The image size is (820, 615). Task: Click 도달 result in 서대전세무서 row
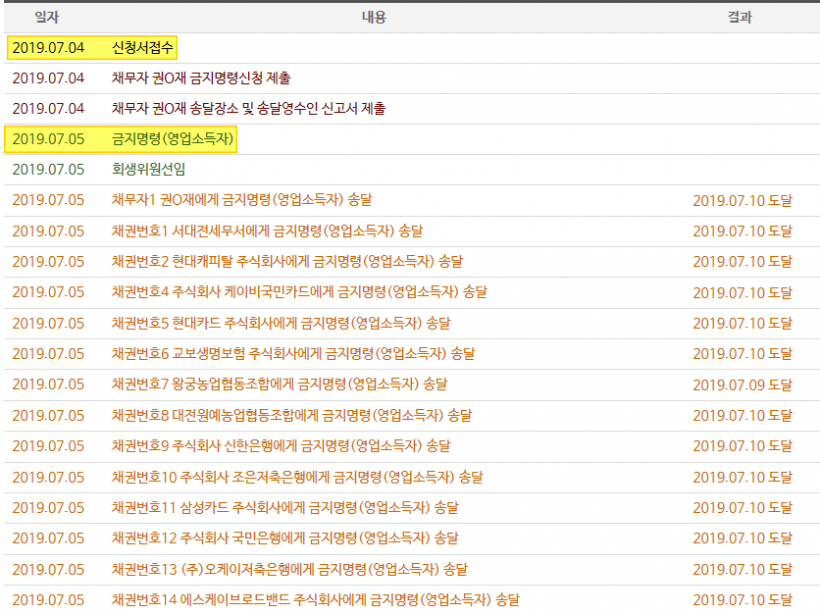[743, 231]
